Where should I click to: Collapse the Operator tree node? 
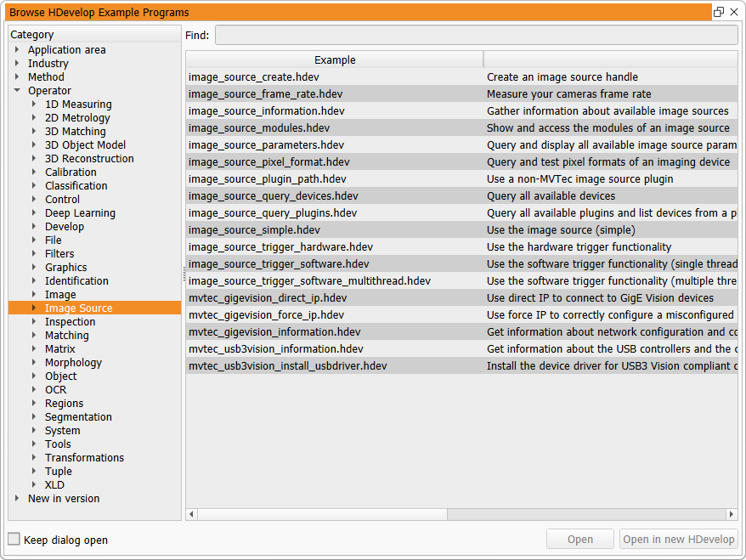coord(16,91)
